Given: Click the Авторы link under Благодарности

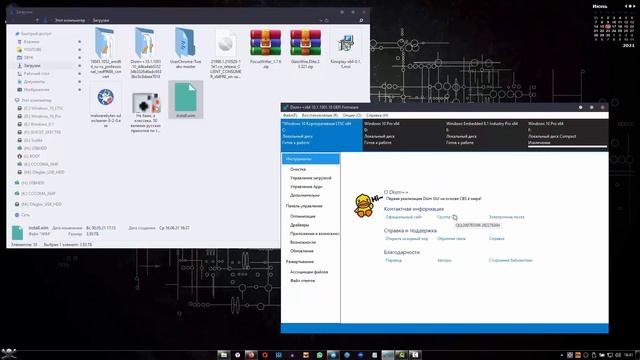Looking at the screenshot, I should [x=444, y=260].
